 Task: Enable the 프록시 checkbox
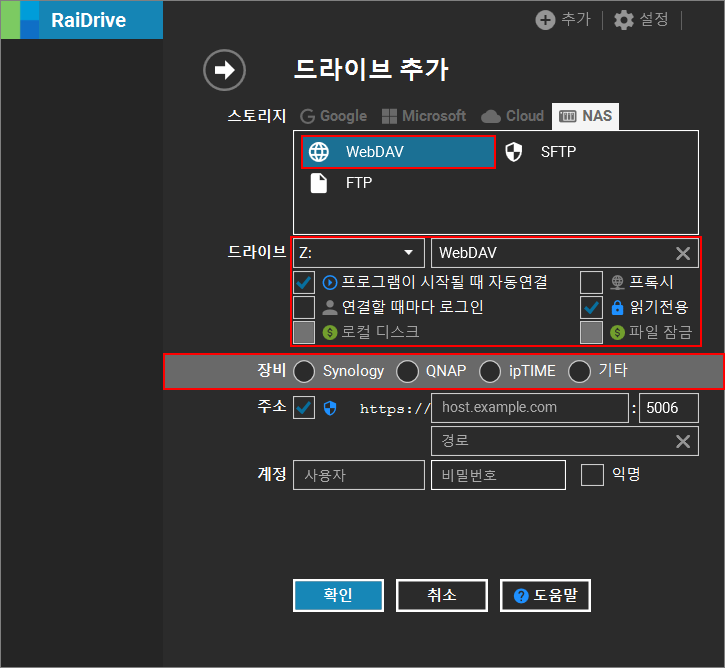click(591, 282)
